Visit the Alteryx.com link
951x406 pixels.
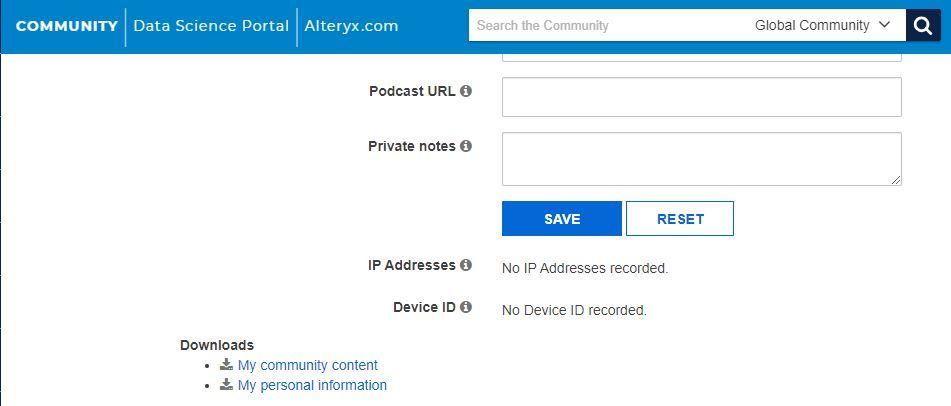coord(351,26)
